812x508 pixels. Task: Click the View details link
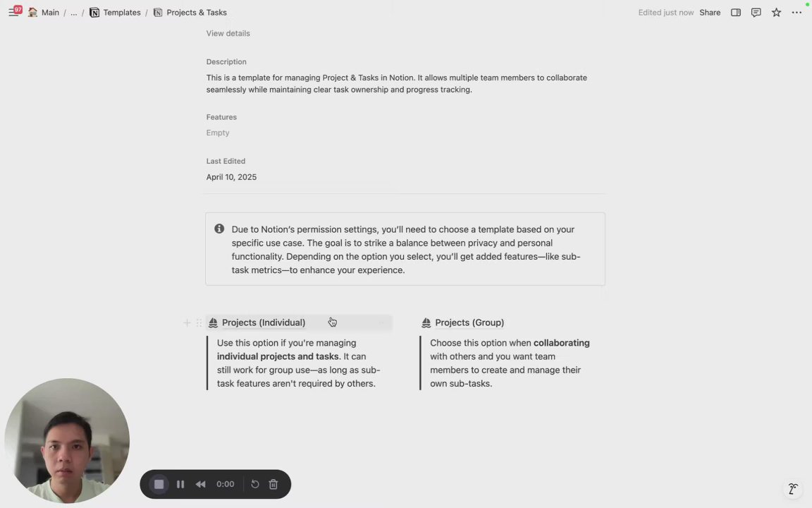tap(228, 33)
